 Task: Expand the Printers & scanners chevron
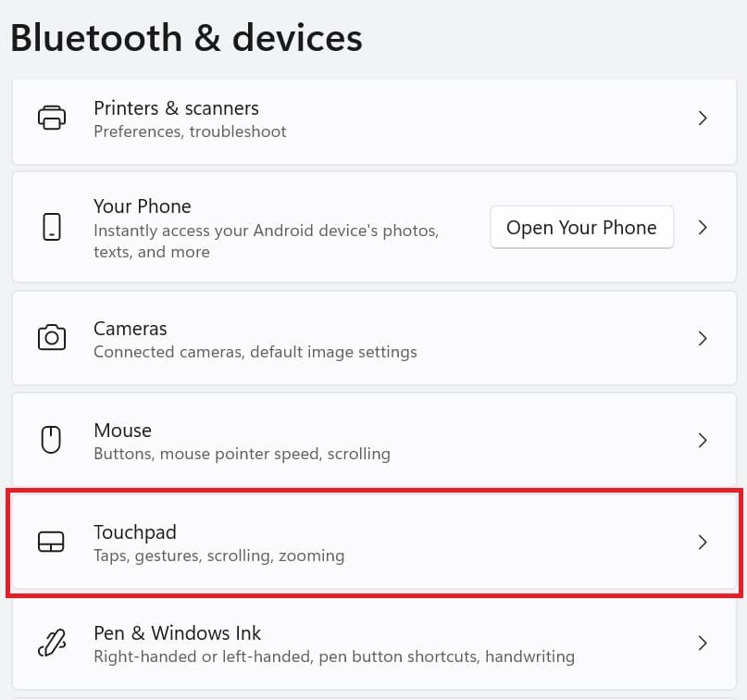pyautogui.click(x=703, y=119)
